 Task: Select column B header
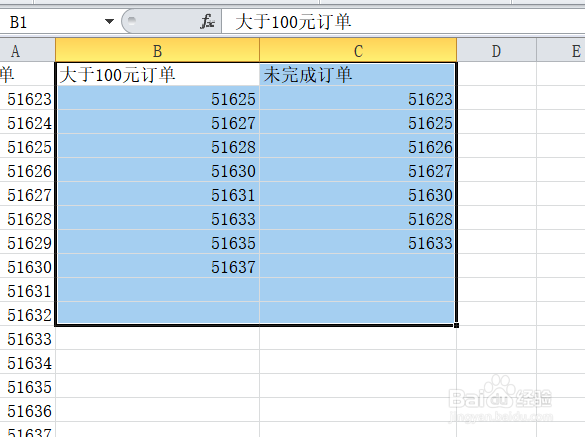click(157, 51)
